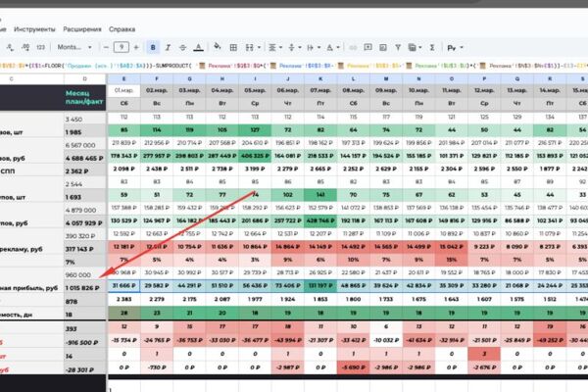Click the cell with value '131 197 ₽'
The width and height of the screenshot is (588, 392).
click(320, 286)
